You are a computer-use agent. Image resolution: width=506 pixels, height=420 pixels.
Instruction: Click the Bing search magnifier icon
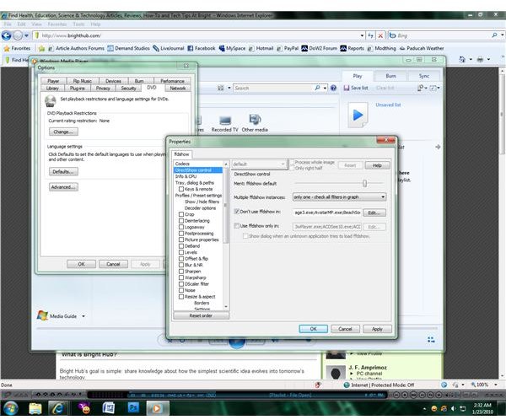pos(494,35)
